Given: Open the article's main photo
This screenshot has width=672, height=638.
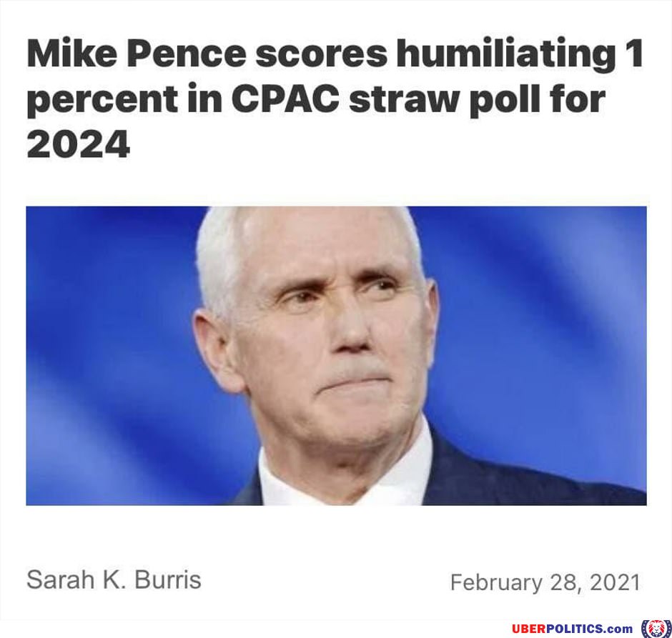Looking at the screenshot, I should point(336,355).
